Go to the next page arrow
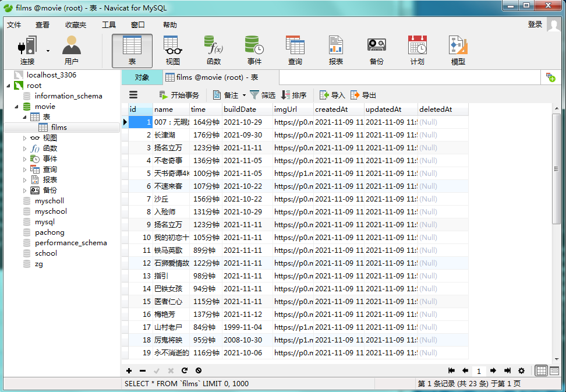 pos(493,370)
